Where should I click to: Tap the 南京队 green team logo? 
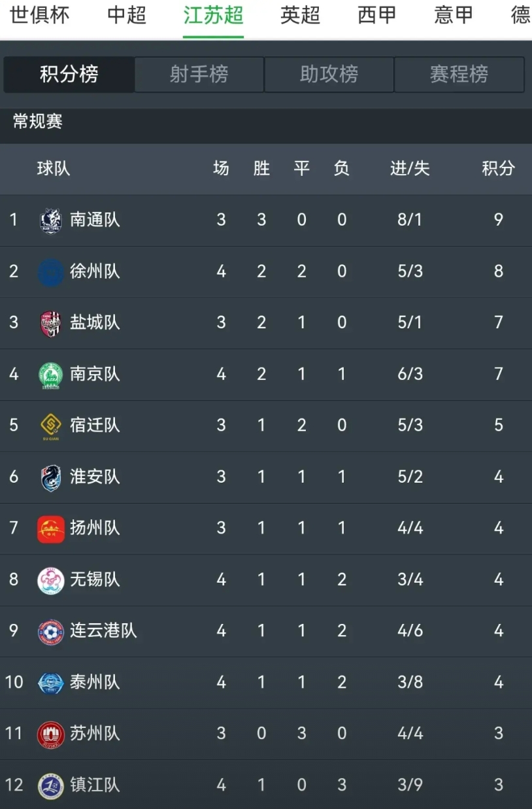(x=50, y=375)
